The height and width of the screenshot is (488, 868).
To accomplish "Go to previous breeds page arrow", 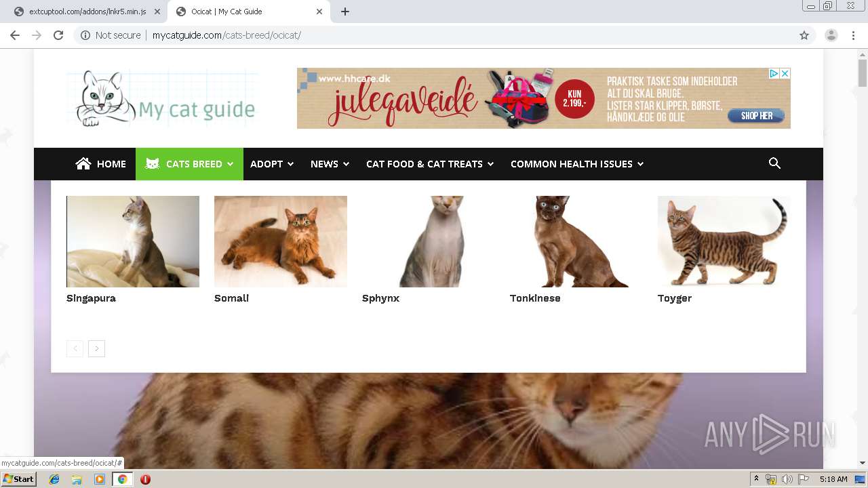I will [x=75, y=348].
